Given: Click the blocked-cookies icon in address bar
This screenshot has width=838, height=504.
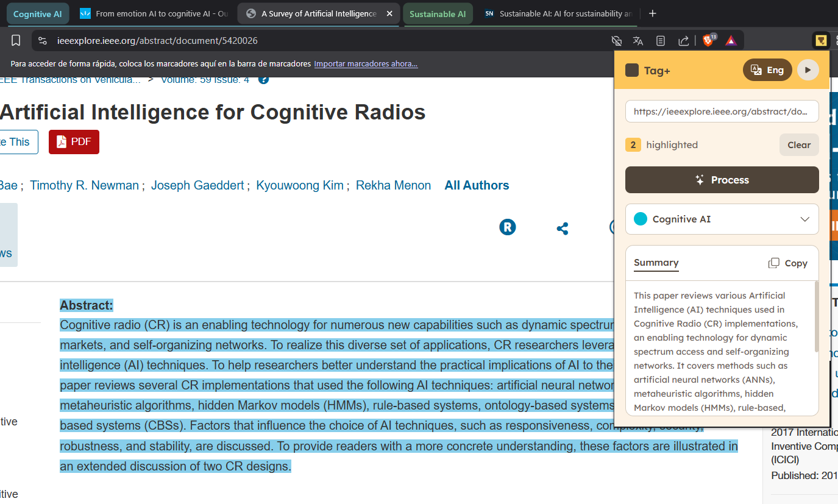Looking at the screenshot, I should [x=616, y=41].
